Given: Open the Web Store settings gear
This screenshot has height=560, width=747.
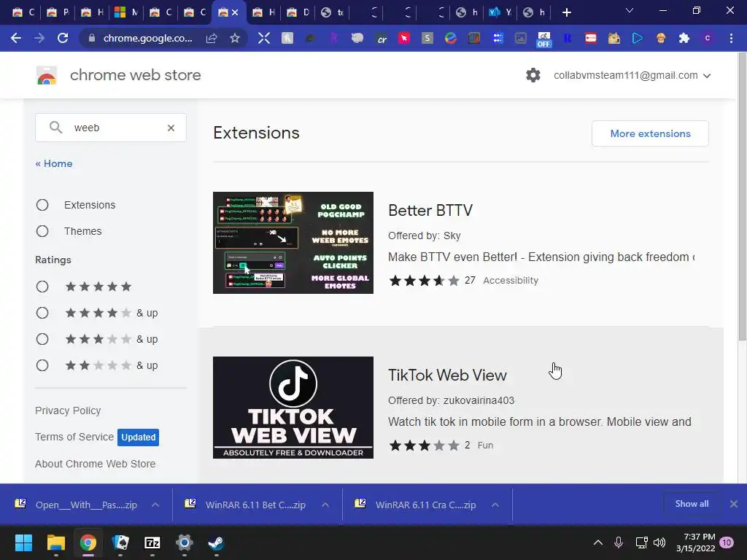Looking at the screenshot, I should pos(533,75).
